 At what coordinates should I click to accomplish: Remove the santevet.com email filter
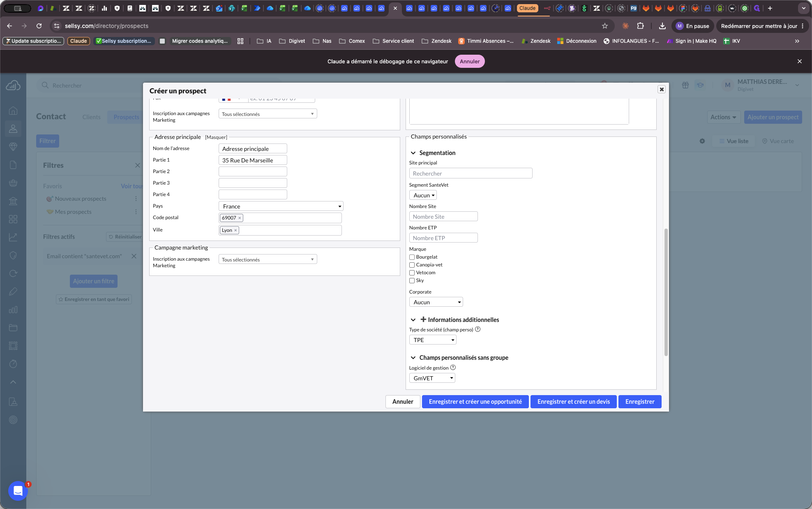coord(134,256)
